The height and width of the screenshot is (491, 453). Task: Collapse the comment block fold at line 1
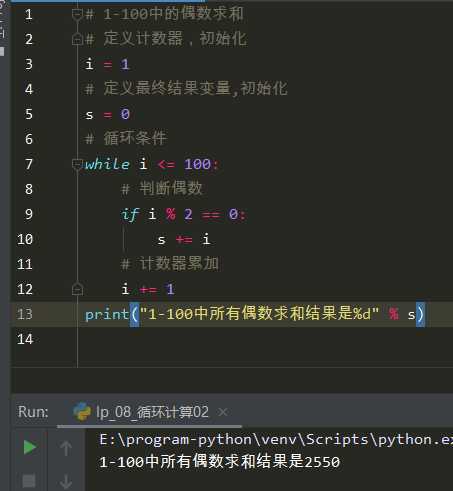tap(77, 14)
